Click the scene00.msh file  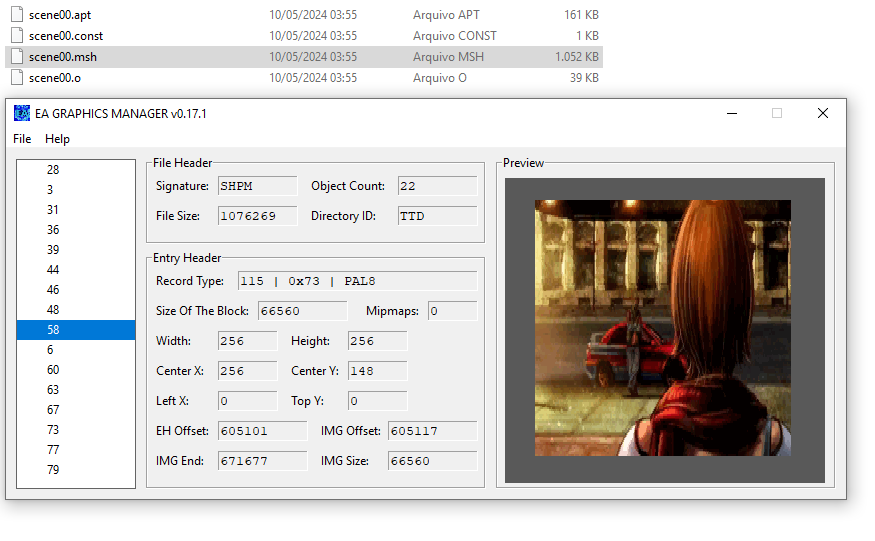pyautogui.click(x=62, y=57)
